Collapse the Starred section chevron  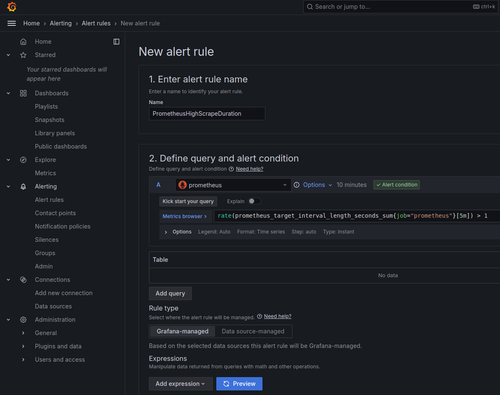pyautogui.click(x=8, y=55)
